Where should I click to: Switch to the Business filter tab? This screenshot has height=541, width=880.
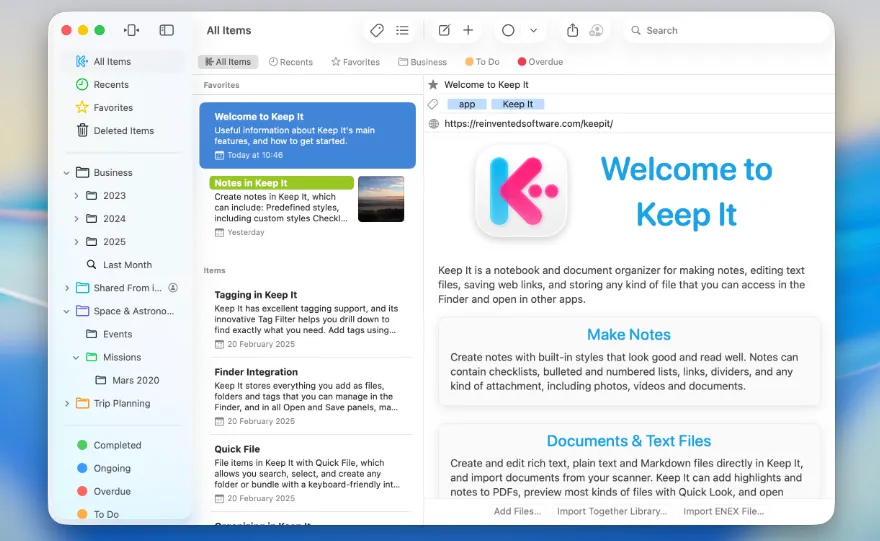pos(423,62)
